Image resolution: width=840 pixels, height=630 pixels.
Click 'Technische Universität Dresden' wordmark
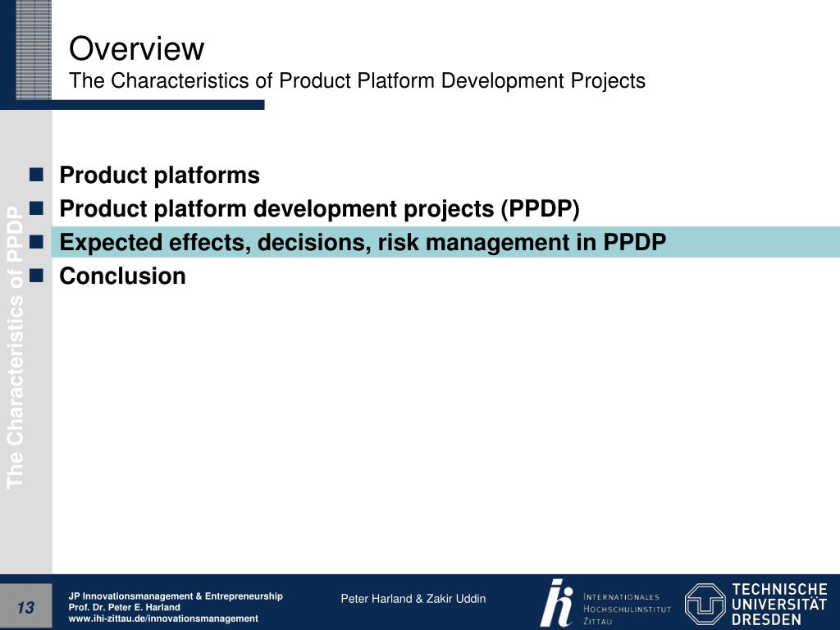coord(779,605)
